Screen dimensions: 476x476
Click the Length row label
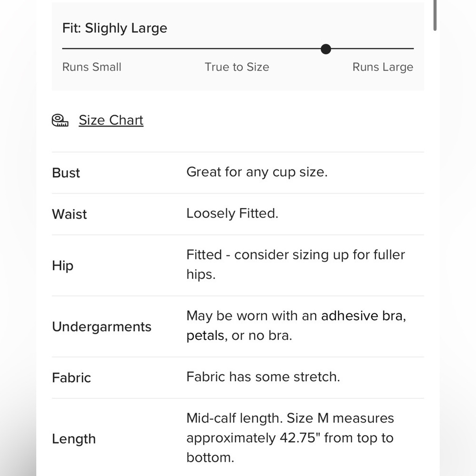coord(74,439)
